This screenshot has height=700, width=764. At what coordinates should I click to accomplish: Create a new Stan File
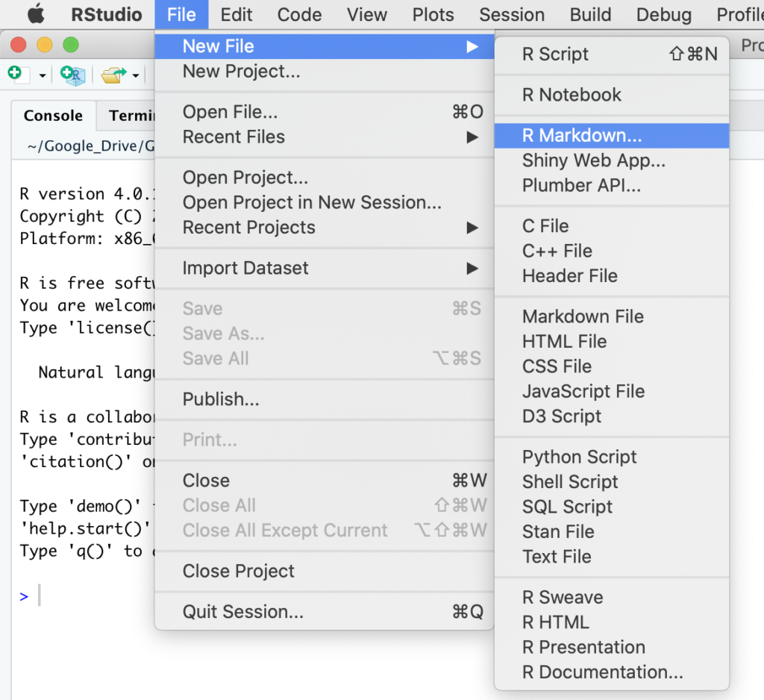coord(612,532)
